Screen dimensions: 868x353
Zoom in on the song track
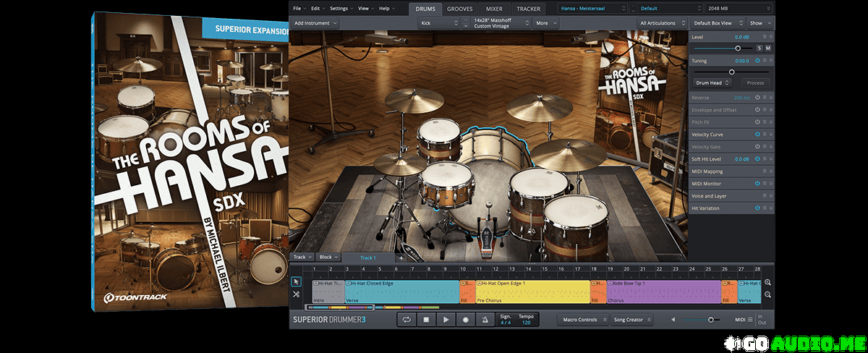(767, 283)
